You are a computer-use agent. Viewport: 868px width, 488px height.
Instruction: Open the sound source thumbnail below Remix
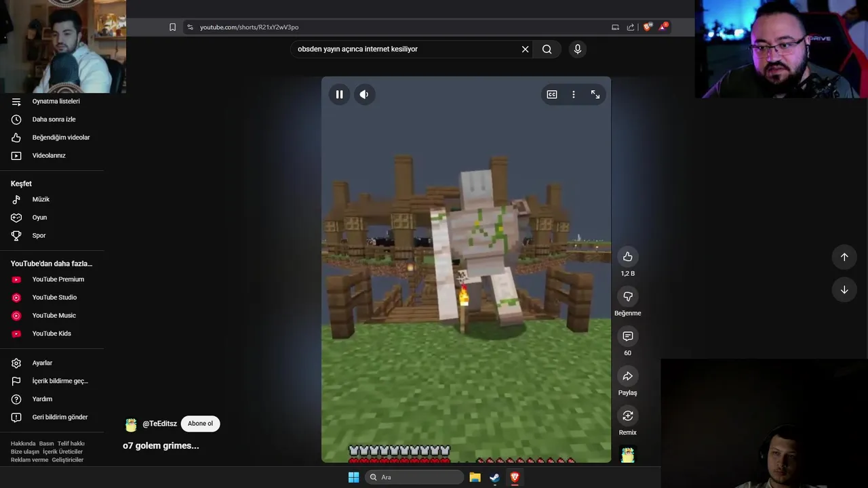click(x=628, y=454)
